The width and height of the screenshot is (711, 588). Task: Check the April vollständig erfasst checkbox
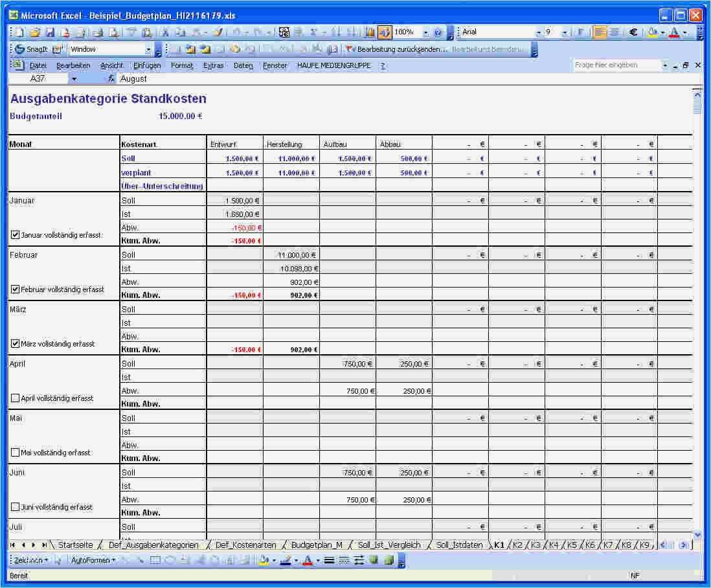tap(15, 398)
